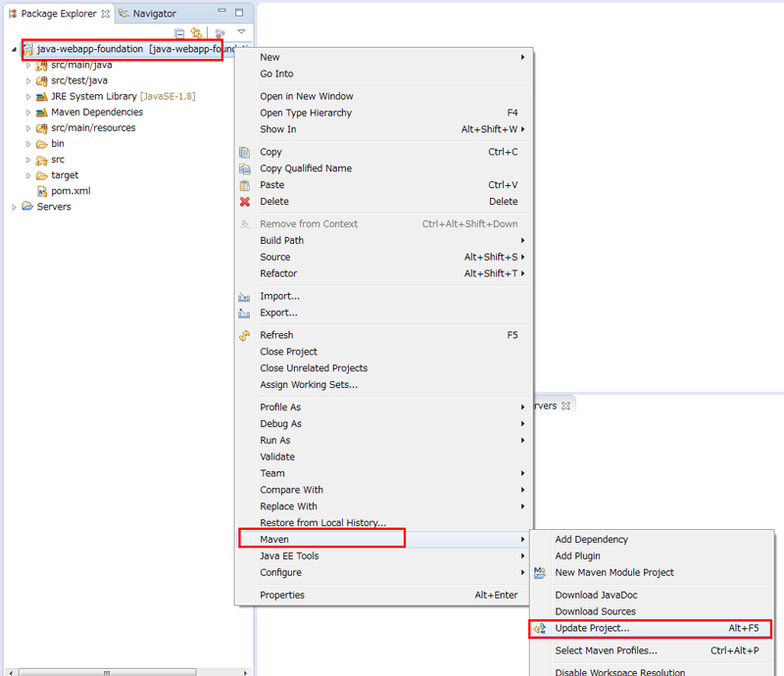
Task: Click the Refresh icon in context menu
Action: [x=245, y=335]
